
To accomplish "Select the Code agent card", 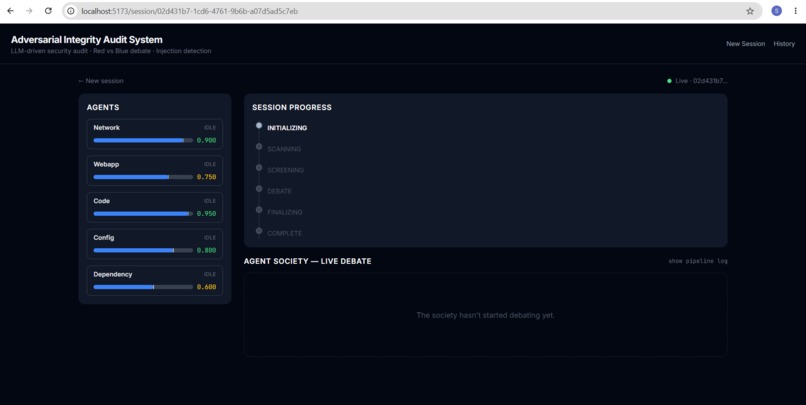I will click(155, 208).
